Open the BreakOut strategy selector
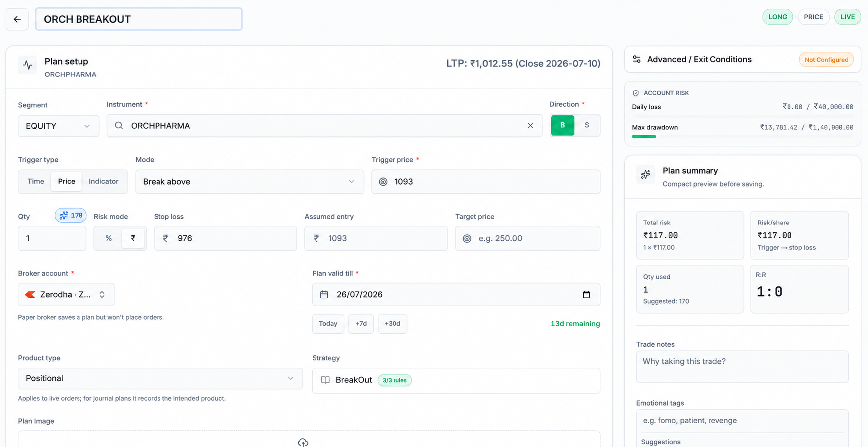This screenshot has width=868, height=447. tap(456, 380)
